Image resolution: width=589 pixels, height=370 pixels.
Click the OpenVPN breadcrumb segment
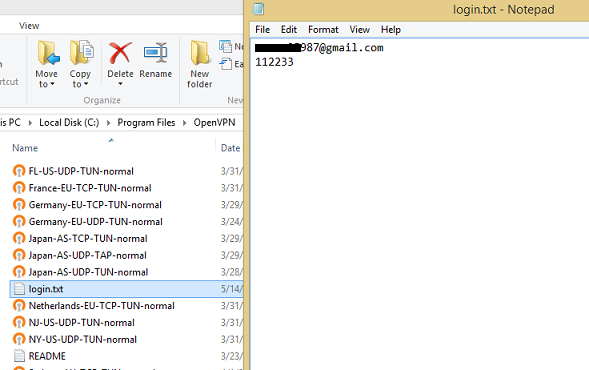[214, 123]
